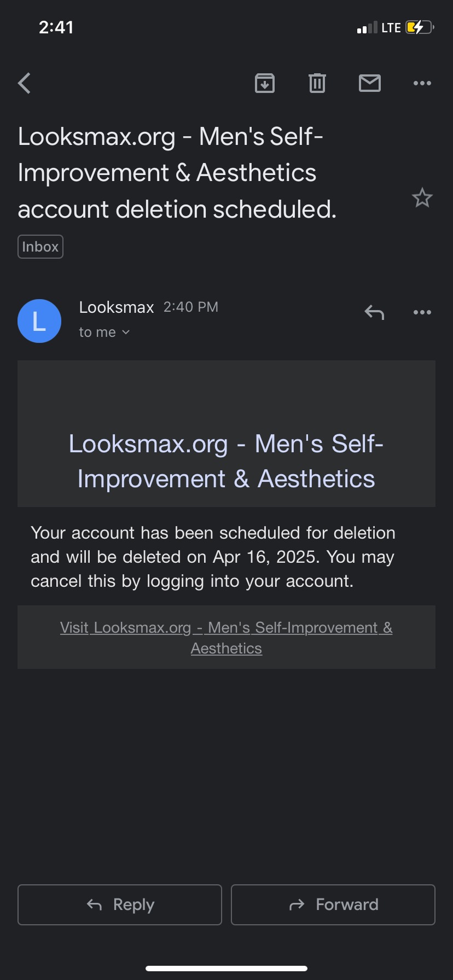Mark email as unread with envelope icon
The width and height of the screenshot is (453, 980).
pos(370,83)
